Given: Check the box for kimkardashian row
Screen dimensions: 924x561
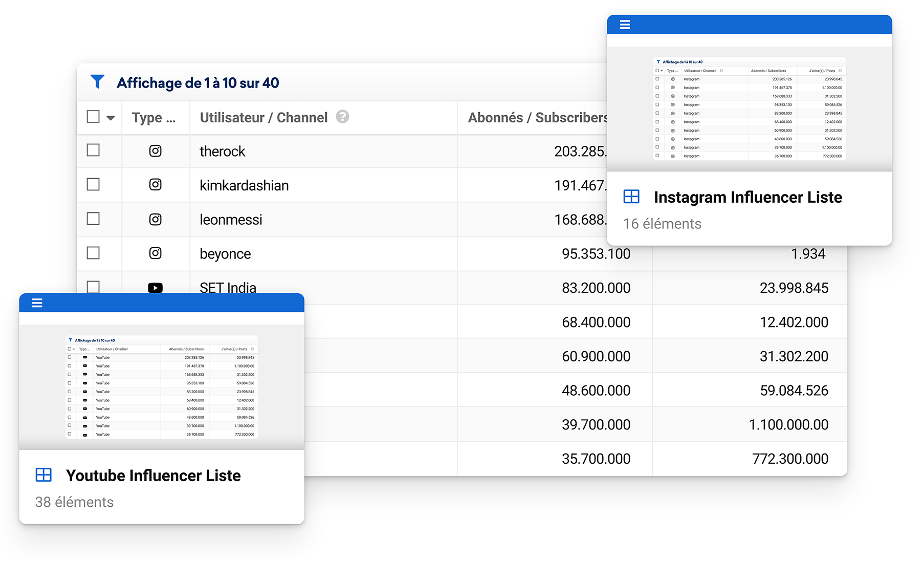Looking at the screenshot, I should tap(93, 184).
